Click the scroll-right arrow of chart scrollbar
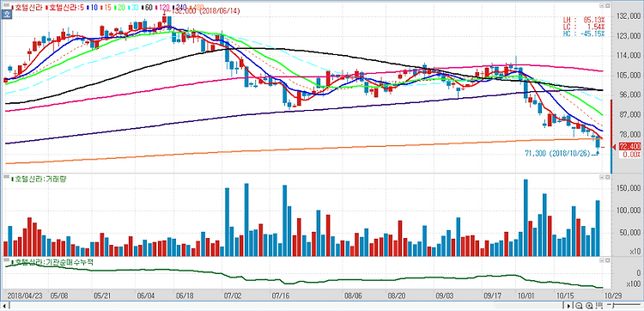 [x=568, y=306]
